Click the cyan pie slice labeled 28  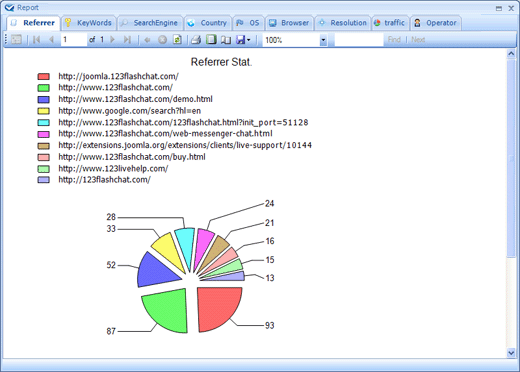point(187,245)
